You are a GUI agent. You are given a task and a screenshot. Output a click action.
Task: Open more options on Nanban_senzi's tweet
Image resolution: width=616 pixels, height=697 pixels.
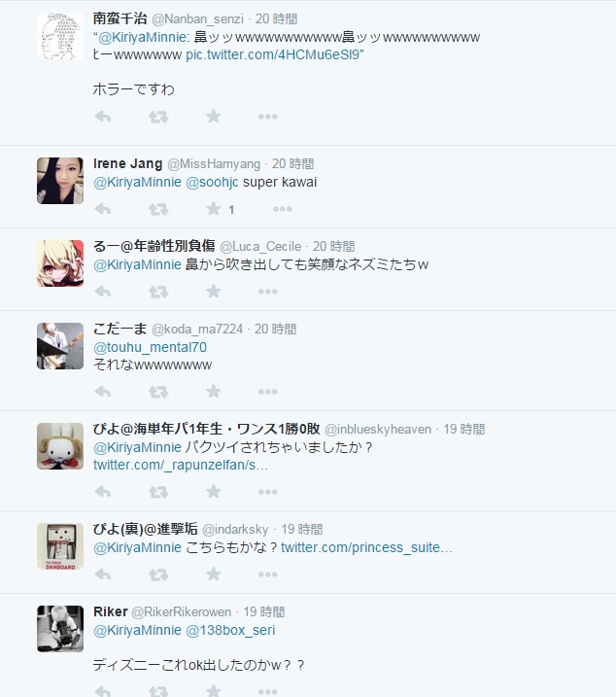(x=267, y=117)
